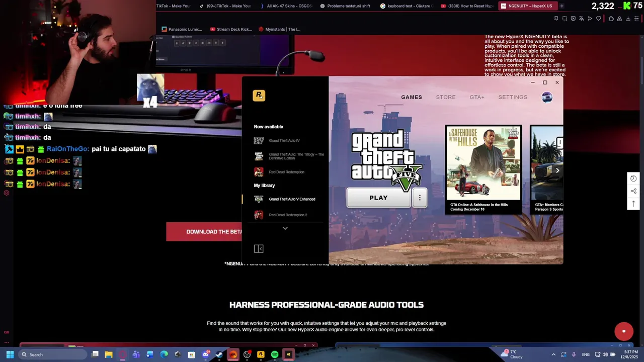Select Grand Theft Auto: The Trilogy entry

(289, 156)
